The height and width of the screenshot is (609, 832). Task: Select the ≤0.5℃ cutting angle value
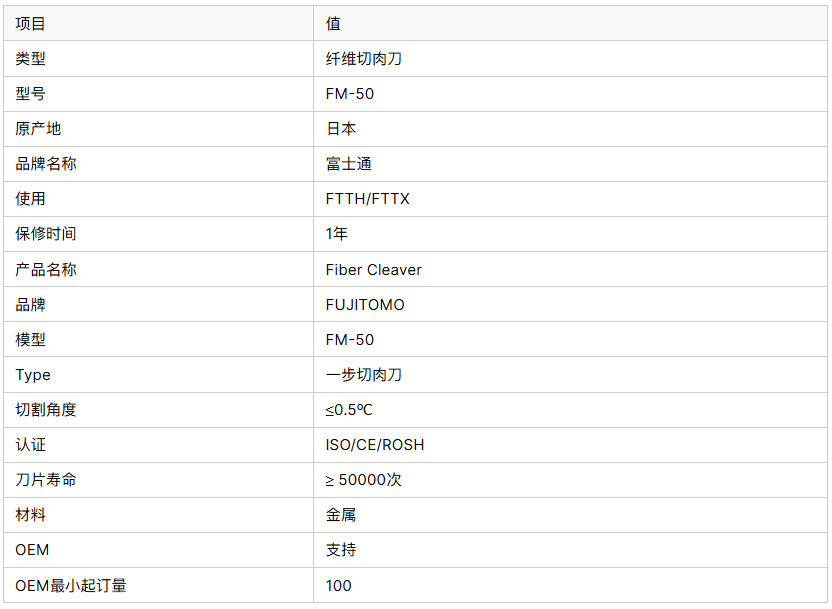click(x=349, y=410)
